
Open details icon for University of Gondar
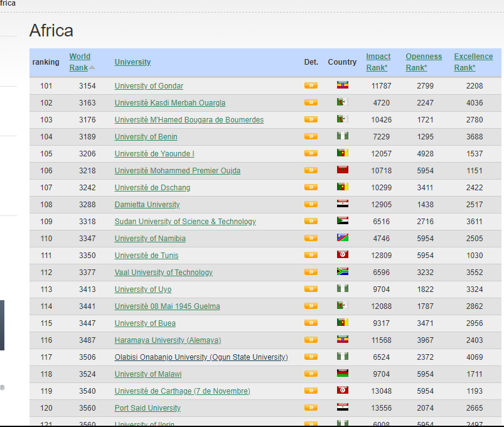311,85
